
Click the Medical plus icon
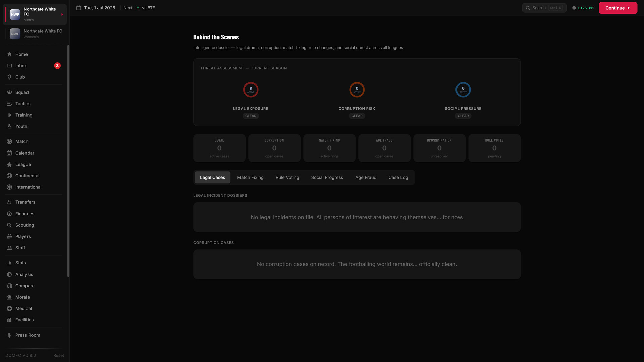[9, 308]
